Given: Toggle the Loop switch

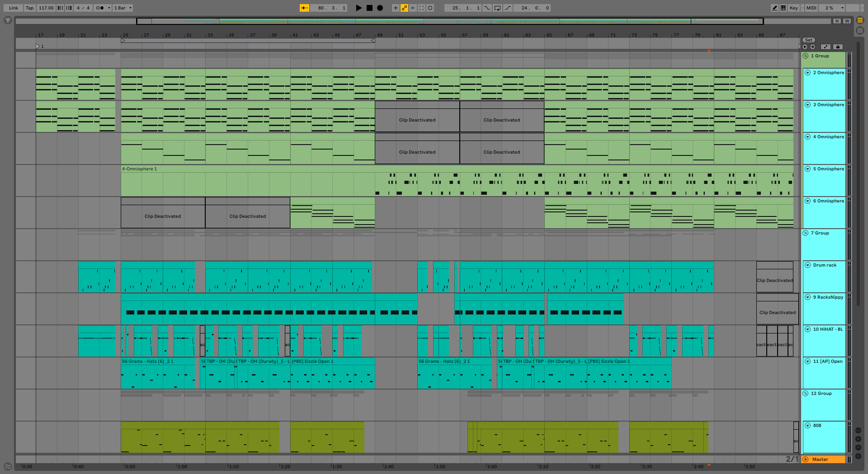Looking at the screenshot, I should point(497,8).
